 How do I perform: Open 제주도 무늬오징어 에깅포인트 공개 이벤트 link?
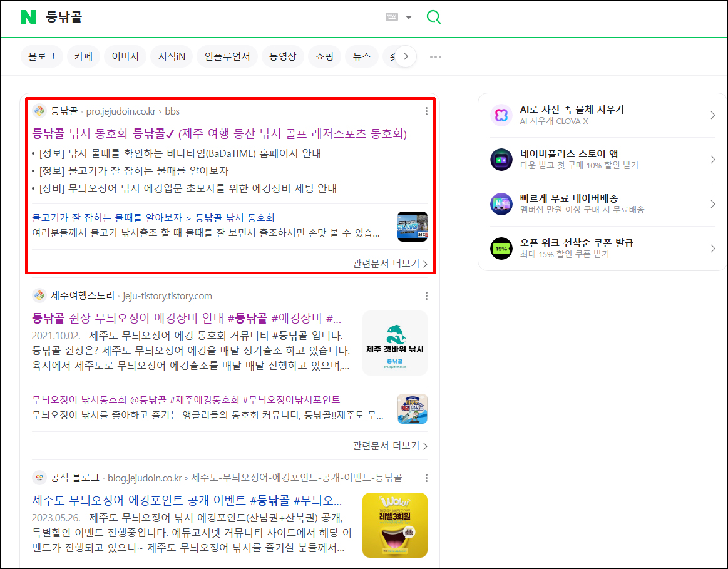coord(187,500)
